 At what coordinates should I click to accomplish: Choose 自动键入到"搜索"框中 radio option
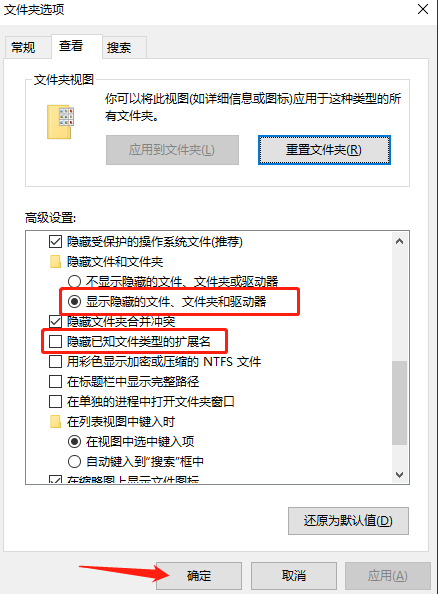(74, 461)
